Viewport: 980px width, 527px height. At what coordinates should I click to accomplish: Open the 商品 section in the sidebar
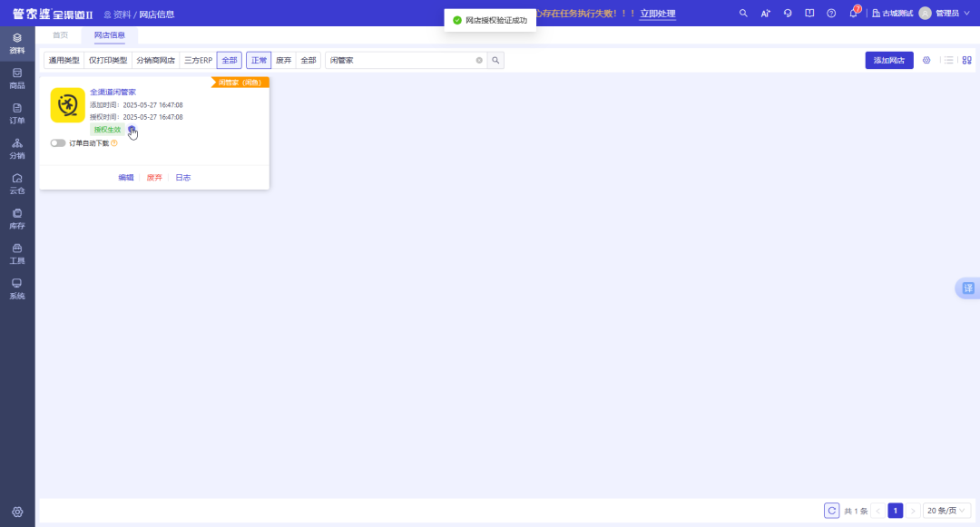point(17,79)
